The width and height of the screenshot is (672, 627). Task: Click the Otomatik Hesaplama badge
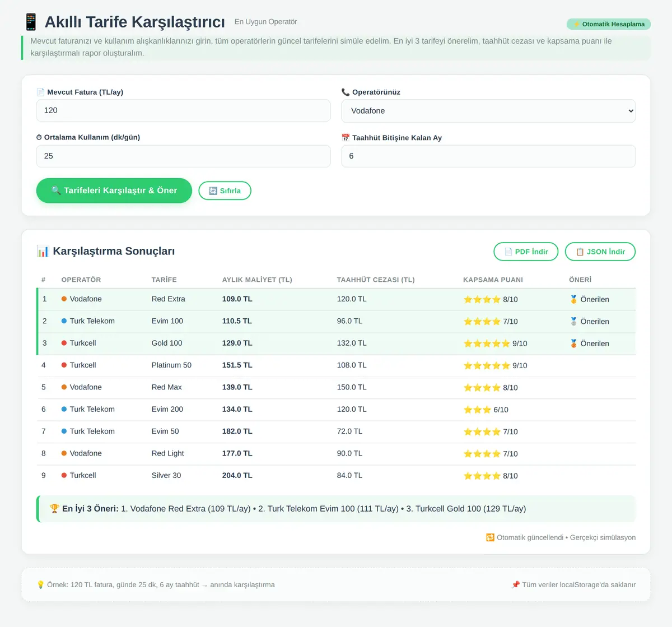coord(609,24)
